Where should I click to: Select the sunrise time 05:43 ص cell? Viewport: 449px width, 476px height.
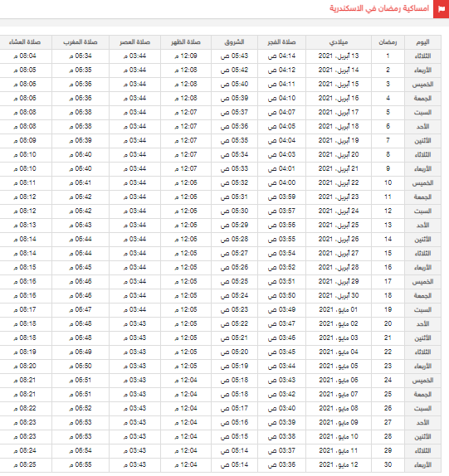[x=234, y=56]
